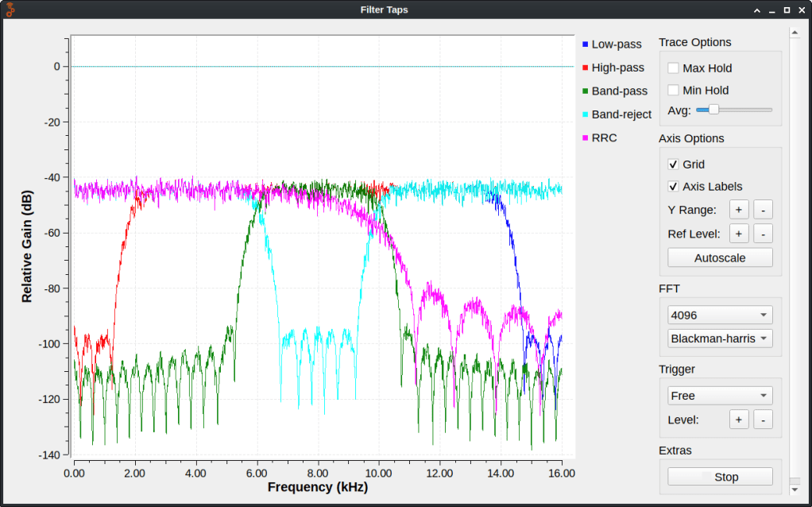Open the FFT size 4096 dropdown
Viewport: 812px width, 507px height.
click(720, 315)
